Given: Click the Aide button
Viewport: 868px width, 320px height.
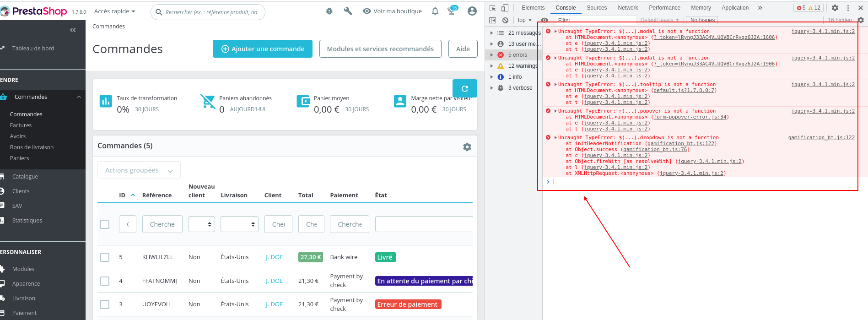Looking at the screenshot, I should coord(463,49).
